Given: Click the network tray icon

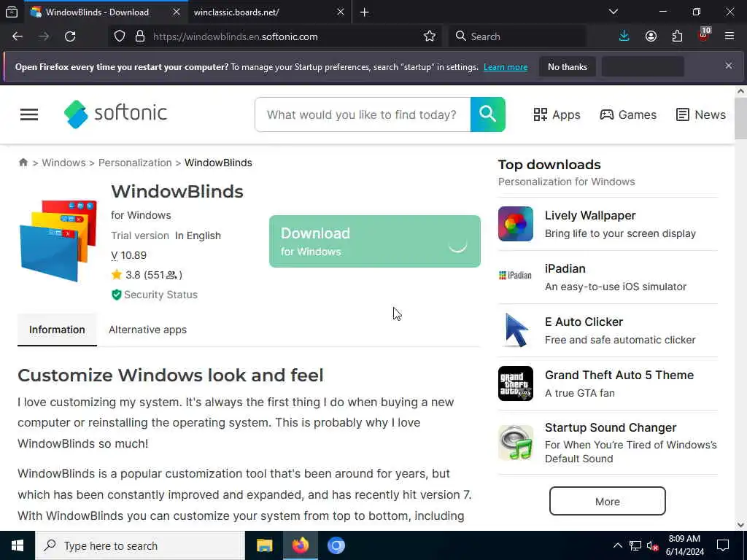Looking at the screenshot, I should tap(635, 545).
